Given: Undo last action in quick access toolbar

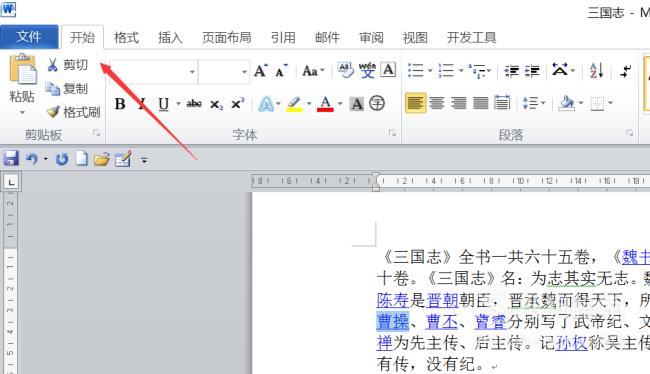Looking at the screenshot, I should [x=32, y=159].
